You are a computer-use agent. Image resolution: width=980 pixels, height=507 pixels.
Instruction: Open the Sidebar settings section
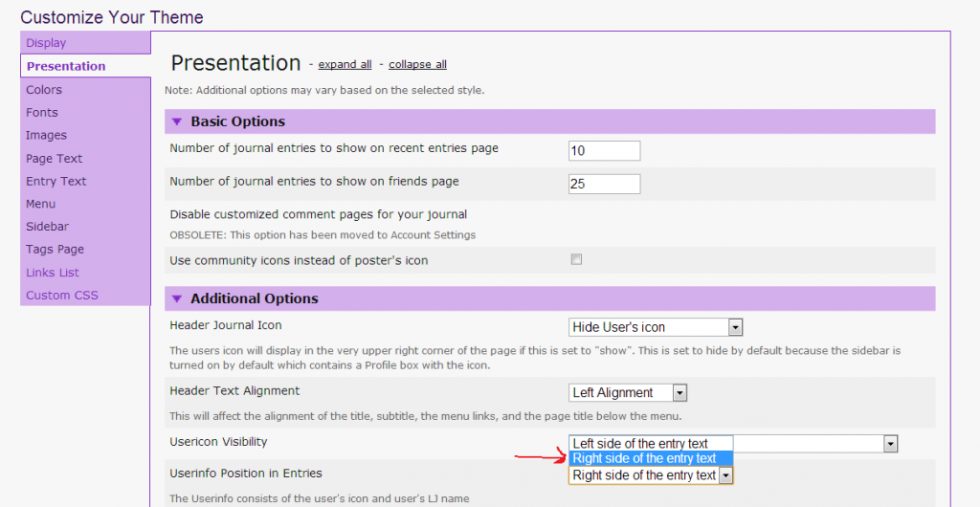point(48,226)
